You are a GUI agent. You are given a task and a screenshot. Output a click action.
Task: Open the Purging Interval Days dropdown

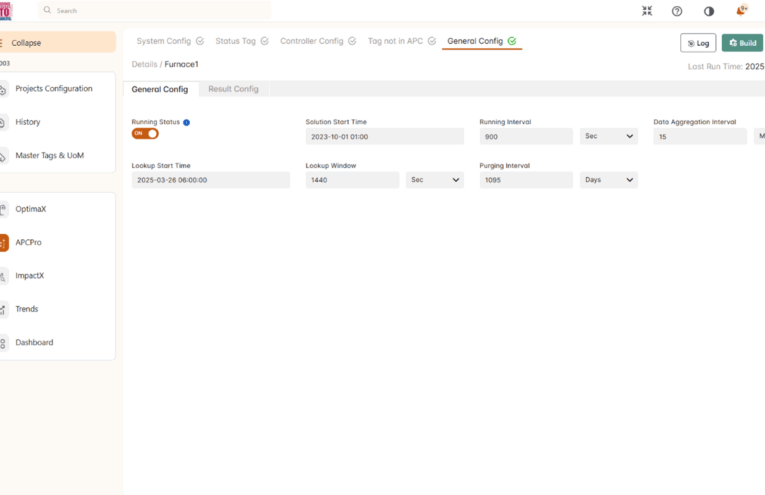609,180
